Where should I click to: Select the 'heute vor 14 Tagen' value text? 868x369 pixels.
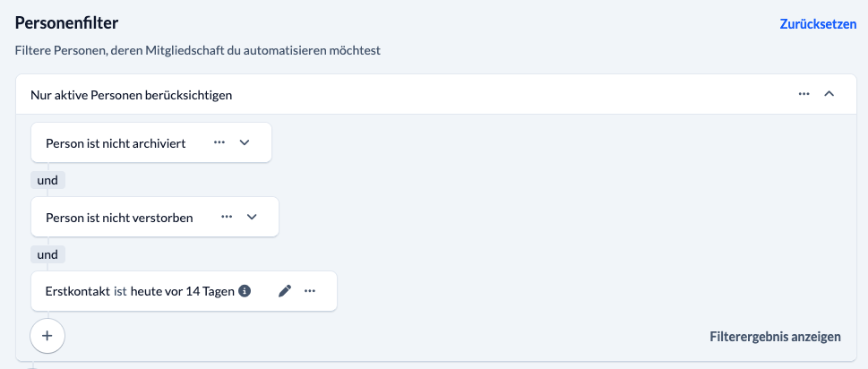click(183, 292)
